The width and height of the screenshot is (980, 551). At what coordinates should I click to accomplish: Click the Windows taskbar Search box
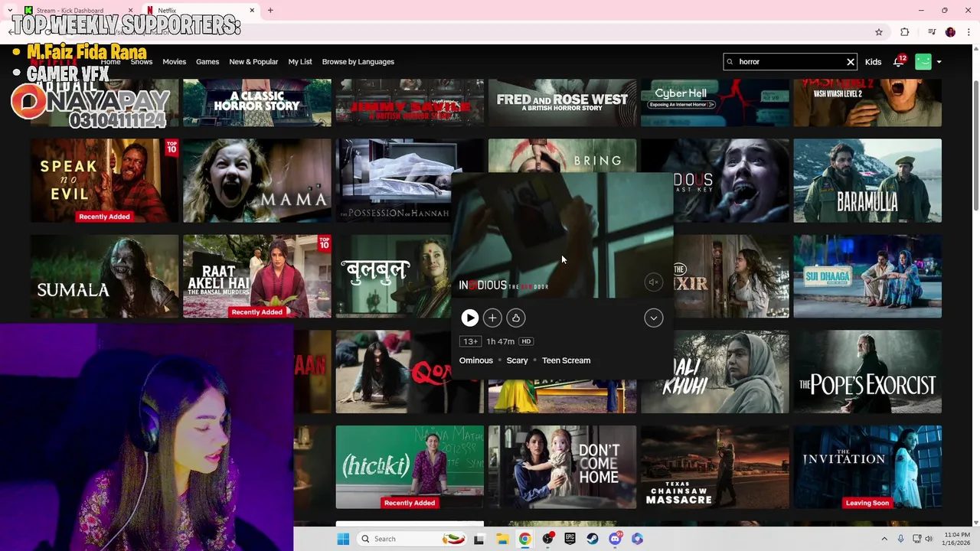[412, 539]
